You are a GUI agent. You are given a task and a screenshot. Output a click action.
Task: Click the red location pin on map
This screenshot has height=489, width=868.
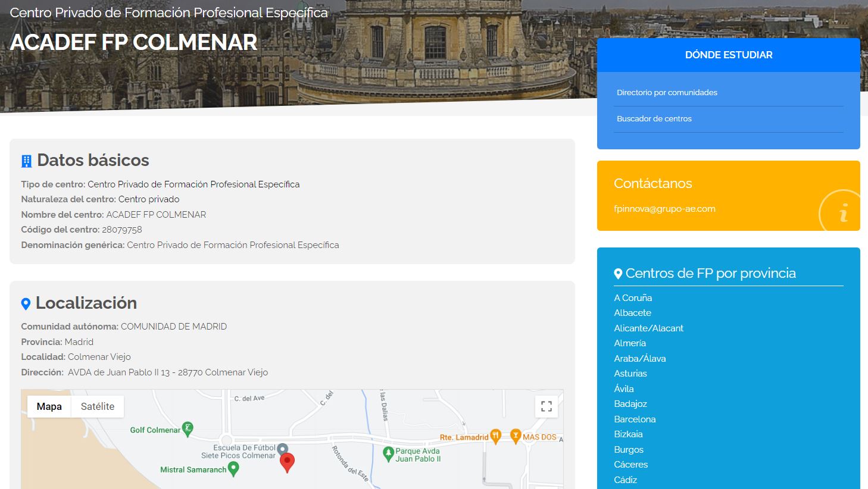tap(287, 463)
